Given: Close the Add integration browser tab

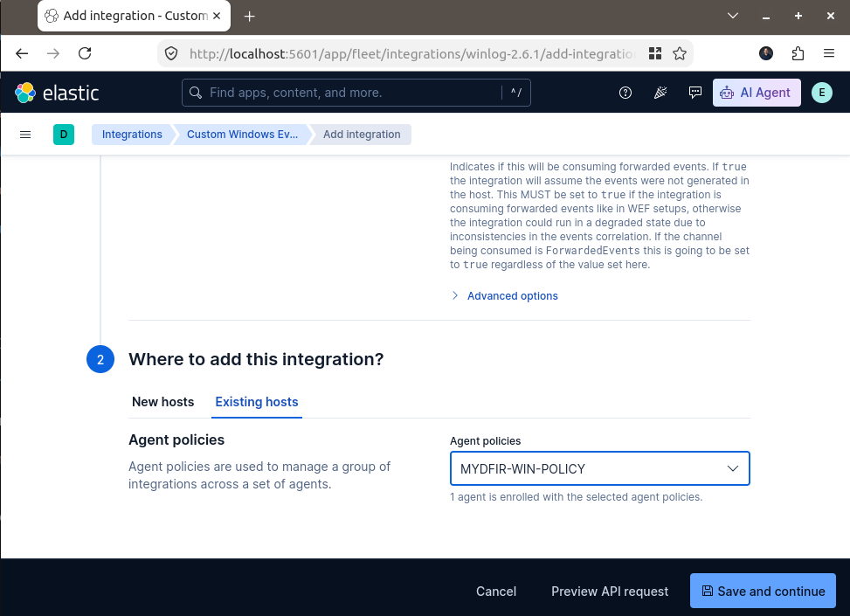Looking at the screenshot, I should 217,16.
